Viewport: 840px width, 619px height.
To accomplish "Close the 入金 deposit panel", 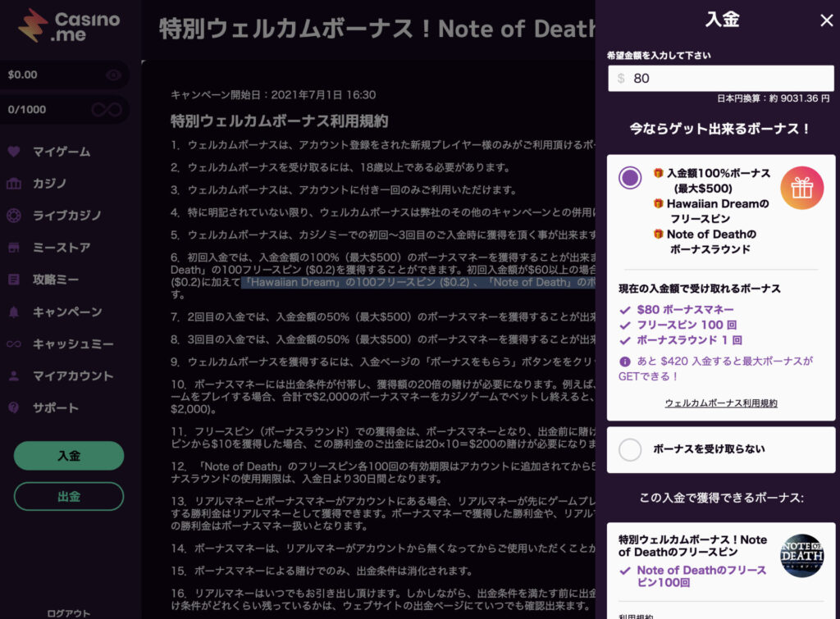I will tap(827, 20).
